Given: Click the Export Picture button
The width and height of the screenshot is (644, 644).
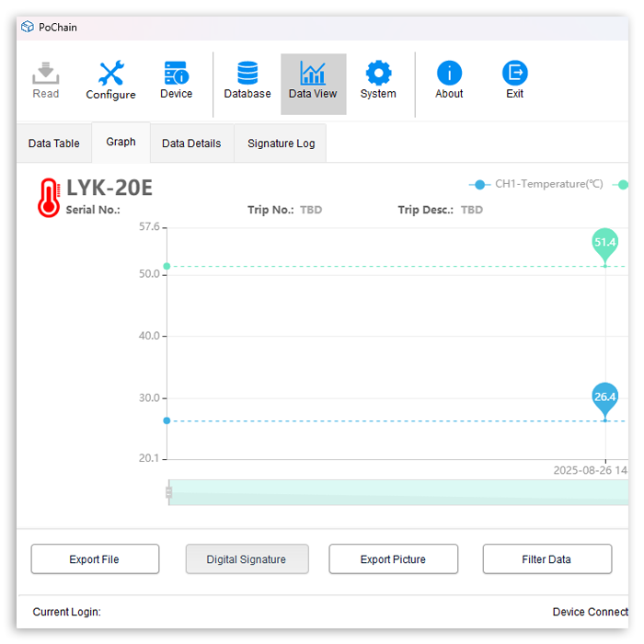Looking at the screenshot, I should click(x=393, y=559).
